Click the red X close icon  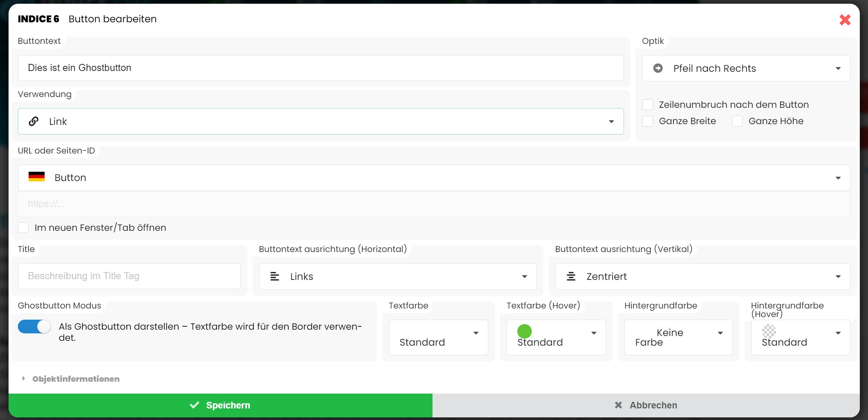tap(845, 20)
